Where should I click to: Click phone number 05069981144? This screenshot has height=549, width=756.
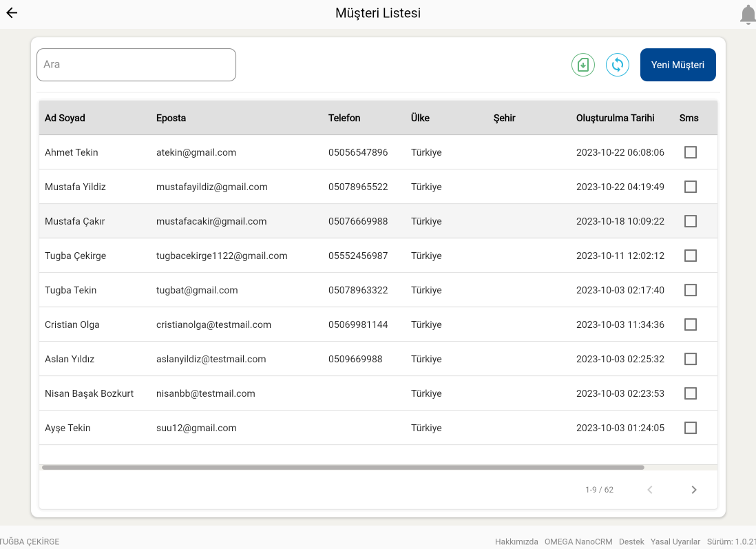(358, 324)
